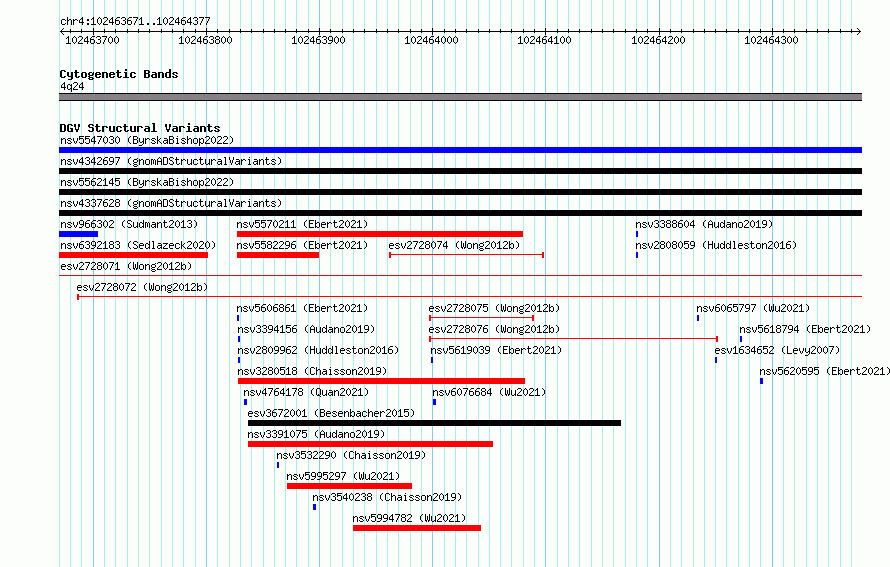Click esv3672001 (Besenbacher2015) label
The height and width of the screenshot is (567, 890).
(331, 413)
